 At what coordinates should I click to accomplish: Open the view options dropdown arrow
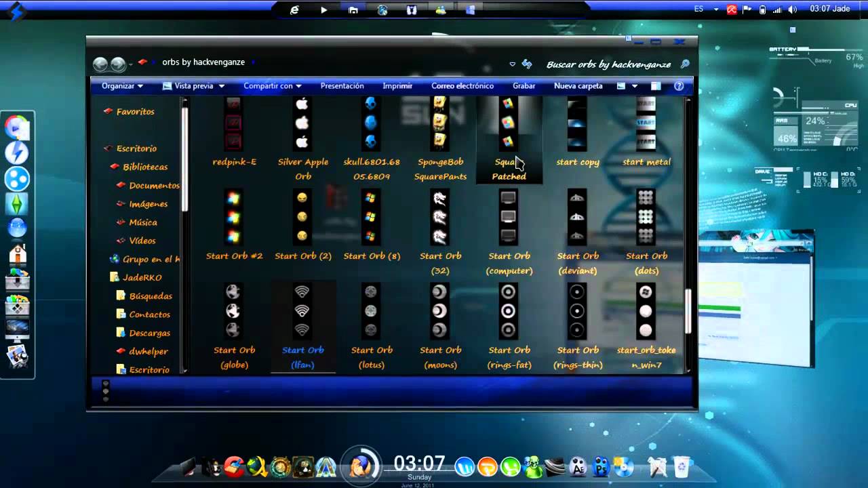tap(635, 86)
